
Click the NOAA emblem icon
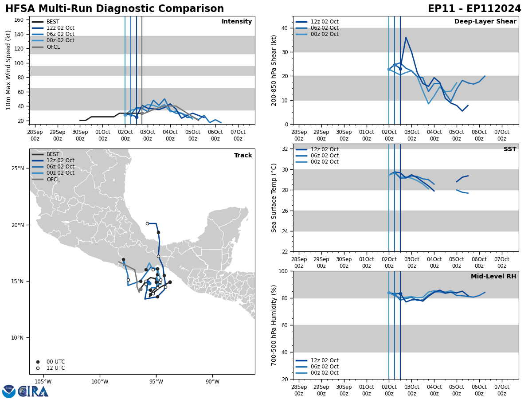pyautogui.click(x=9, y=391)
